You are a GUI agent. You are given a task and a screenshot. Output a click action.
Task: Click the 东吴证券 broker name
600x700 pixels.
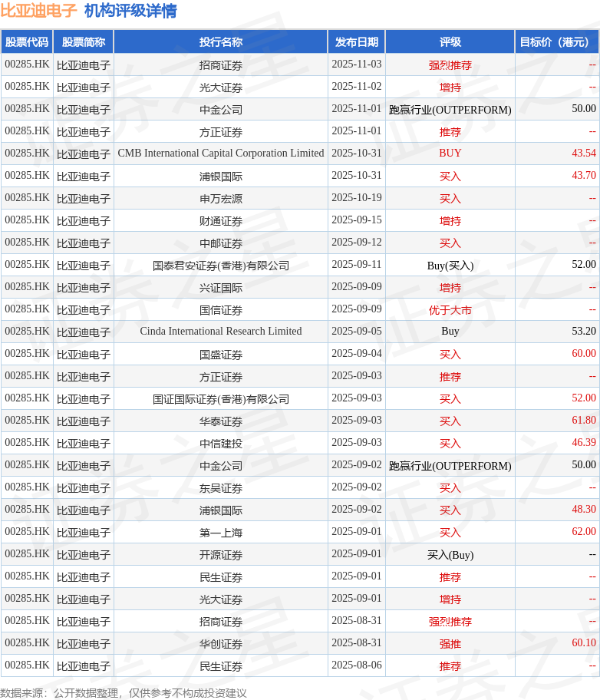(x=220, y=488)
